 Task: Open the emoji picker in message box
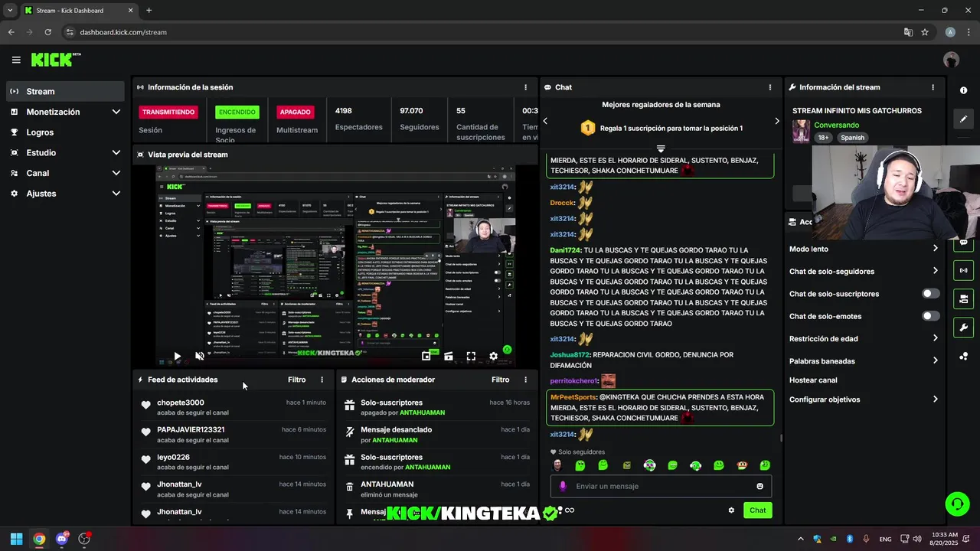tap(759, 486)
